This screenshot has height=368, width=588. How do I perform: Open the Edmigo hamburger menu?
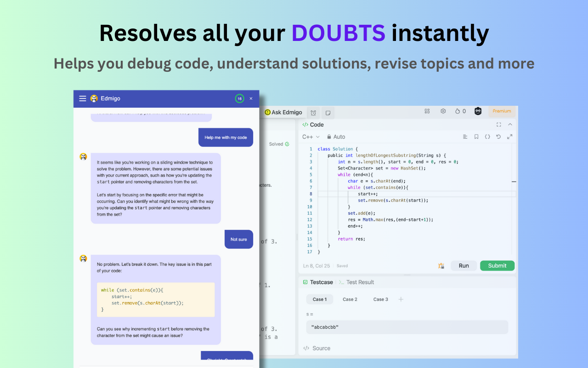pyautogui.click(x=83, y=98)
